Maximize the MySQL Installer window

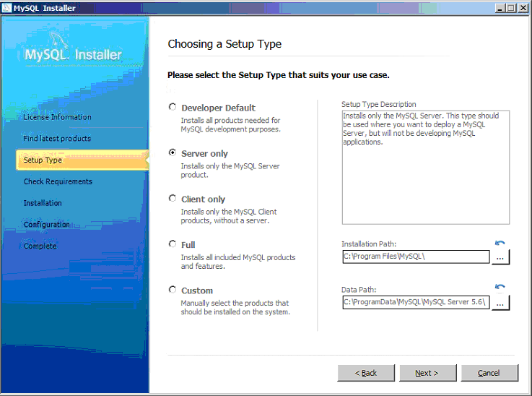[510, 8]
